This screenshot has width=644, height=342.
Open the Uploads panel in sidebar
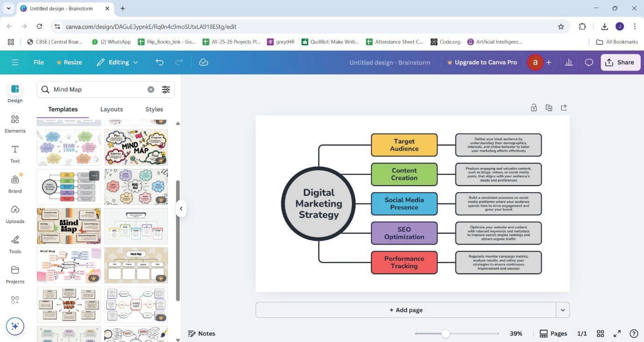pos(15,214)
